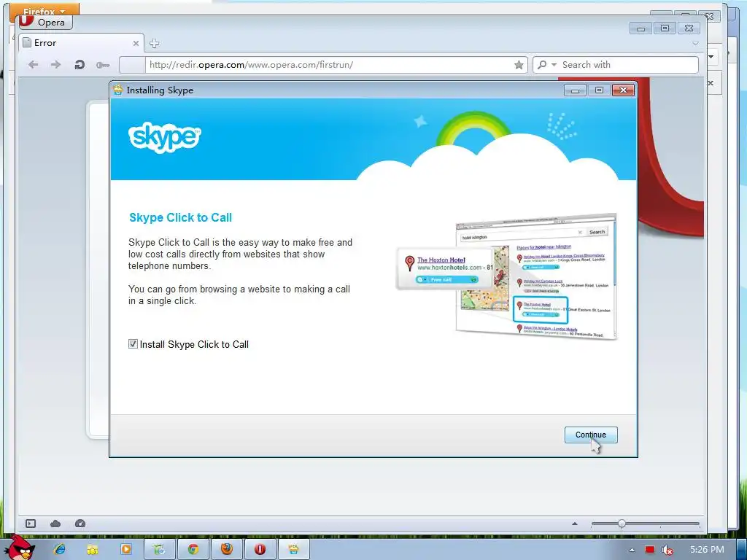747x560 pixels.
Task: Select the Error tab in Opera
Action: click(81, 43)
